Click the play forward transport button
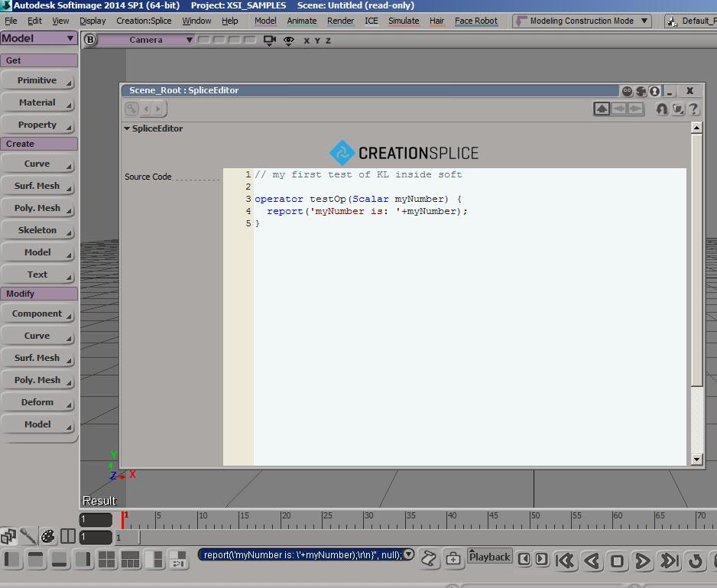717x588 pixels. pos(643,561)
